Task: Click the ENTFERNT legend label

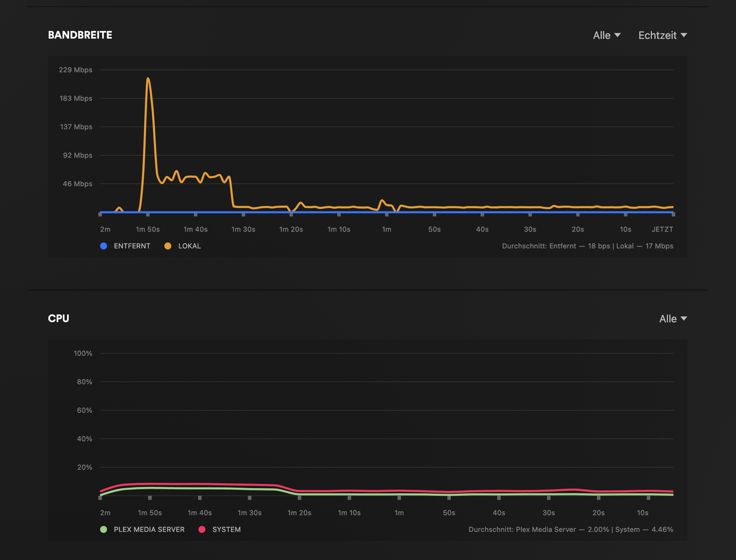Action: pos(132,246)
